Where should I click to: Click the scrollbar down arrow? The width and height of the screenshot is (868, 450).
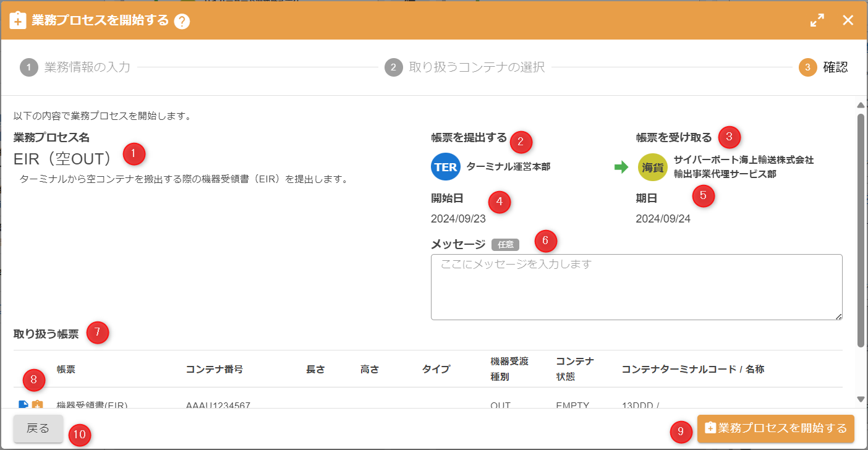(x=861, y=399)
